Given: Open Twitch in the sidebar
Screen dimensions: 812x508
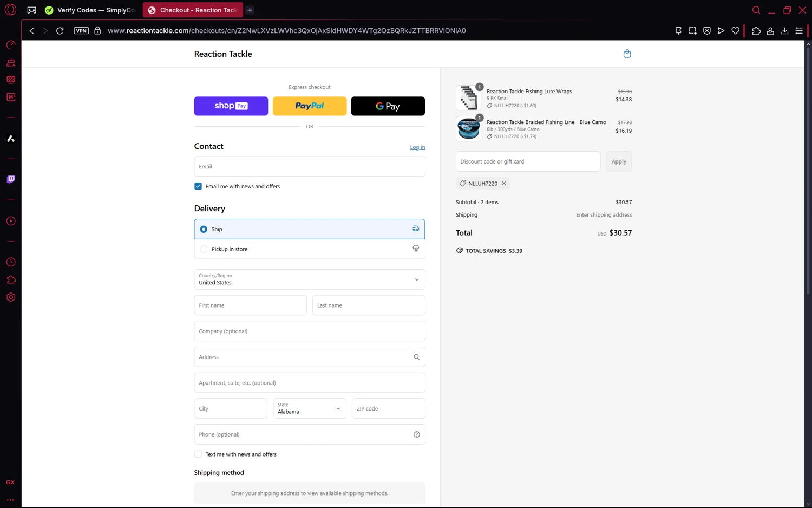Looking at the screenshot, I should click(10, 179).
